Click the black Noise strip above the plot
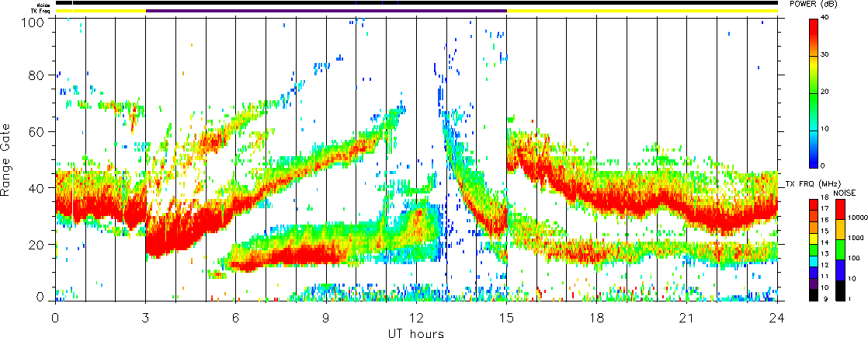This screenshot has height=338, width=868. [416, 3]
